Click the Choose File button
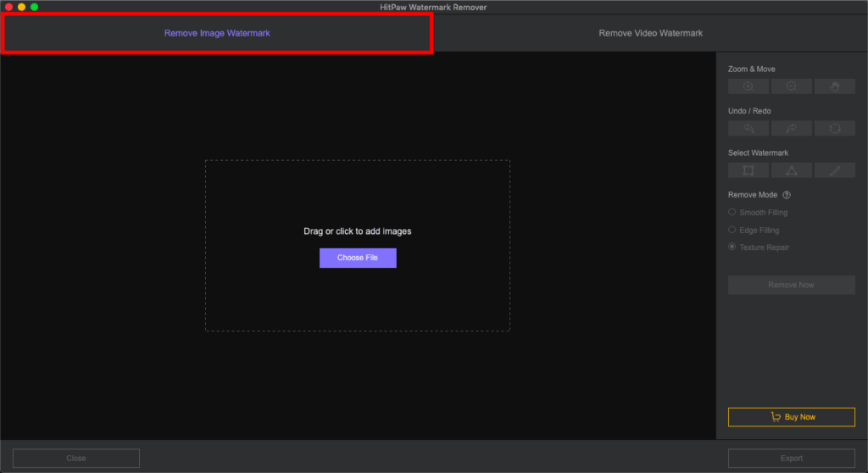Image resolution: width=868 pixels, height=473 pixels. coord(358,258)
